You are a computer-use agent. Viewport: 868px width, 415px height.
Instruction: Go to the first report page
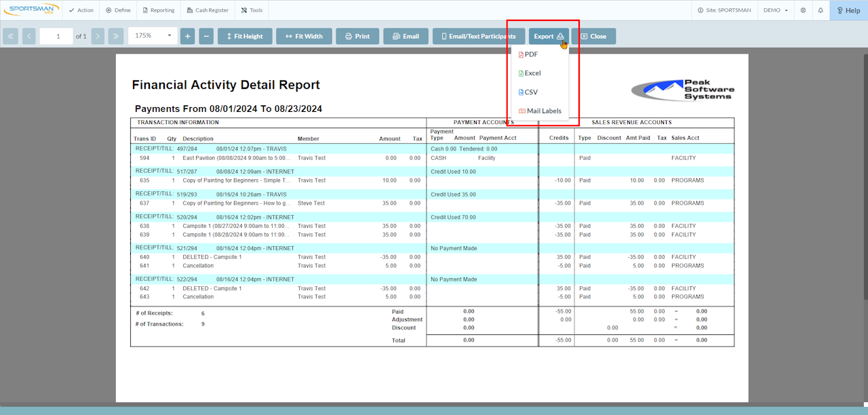[10, 36]
